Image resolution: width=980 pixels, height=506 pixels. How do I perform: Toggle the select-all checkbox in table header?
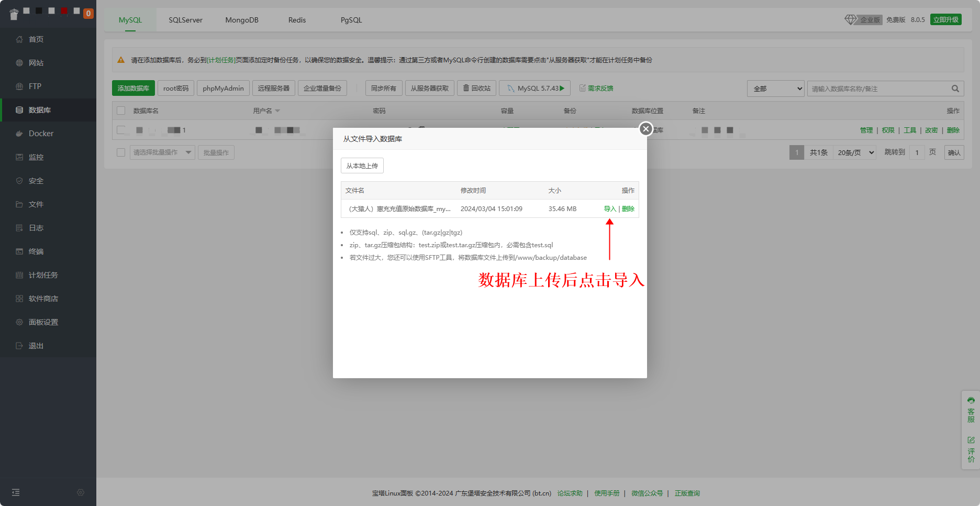coord(121,111)
